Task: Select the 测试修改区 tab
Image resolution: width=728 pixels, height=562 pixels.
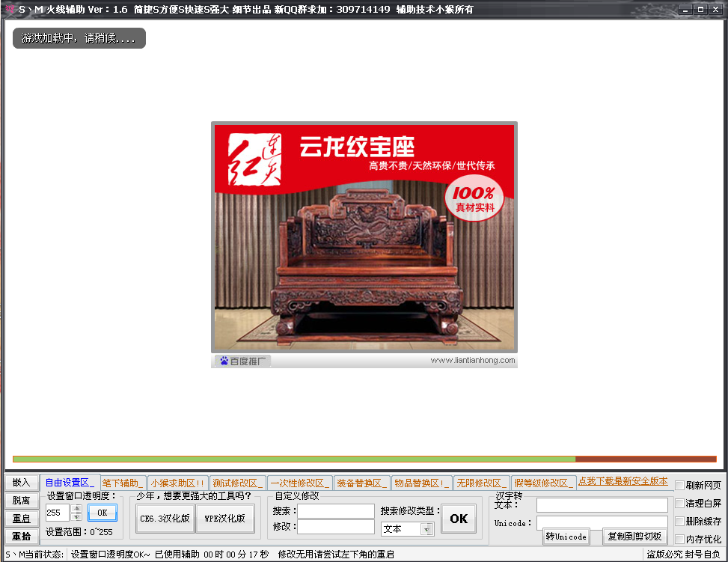Action: coord(238,483)
